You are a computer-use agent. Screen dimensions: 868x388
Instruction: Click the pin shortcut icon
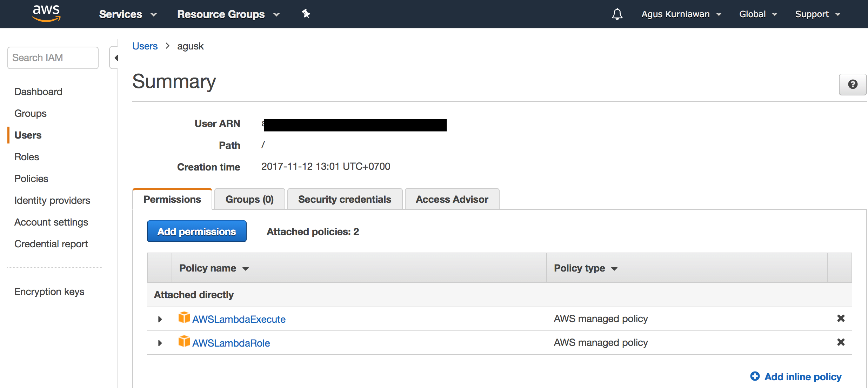(306, 14)
